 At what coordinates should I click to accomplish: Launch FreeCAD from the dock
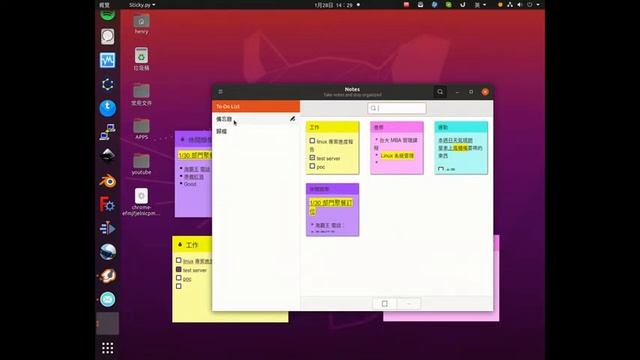108,204
